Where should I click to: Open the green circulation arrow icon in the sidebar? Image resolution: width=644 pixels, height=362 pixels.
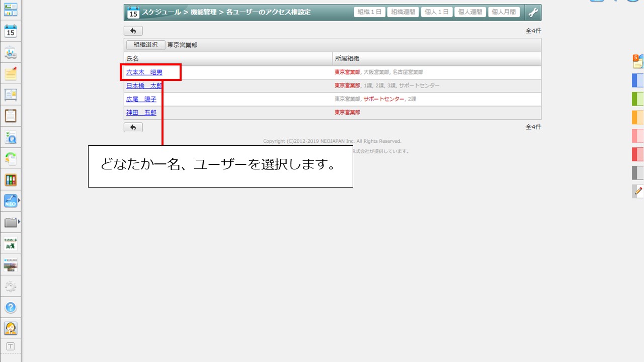pos(11,158)
